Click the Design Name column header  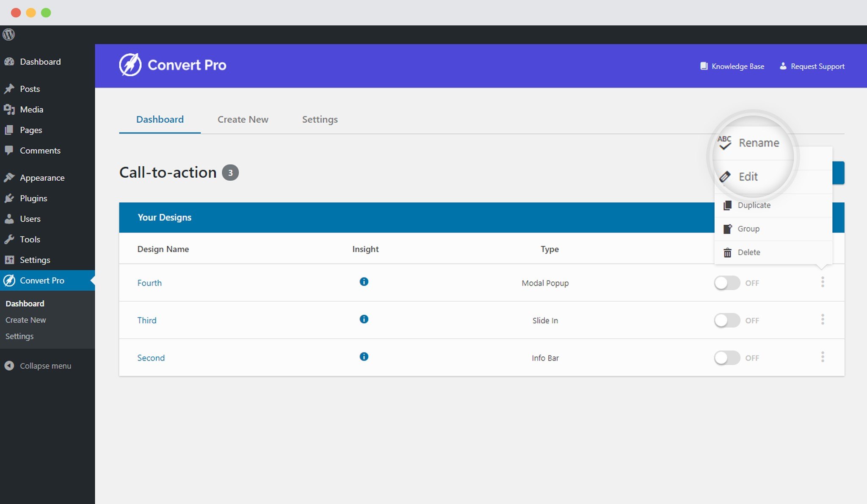coord(163,249)
